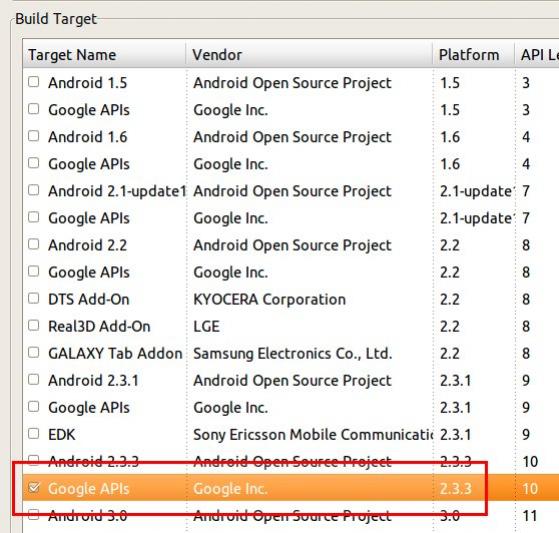Viewport: 559px width, 533px height.
Task: Check the Real3D Add-On checkbox
Action: pos(34,325)
